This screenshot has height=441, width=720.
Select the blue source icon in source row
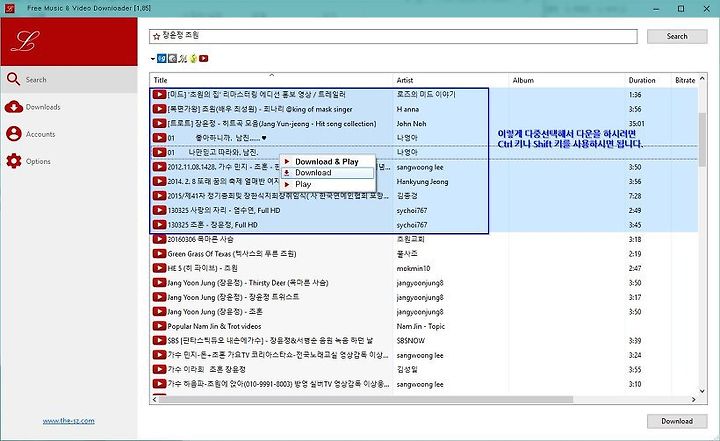tap(162, 58)
